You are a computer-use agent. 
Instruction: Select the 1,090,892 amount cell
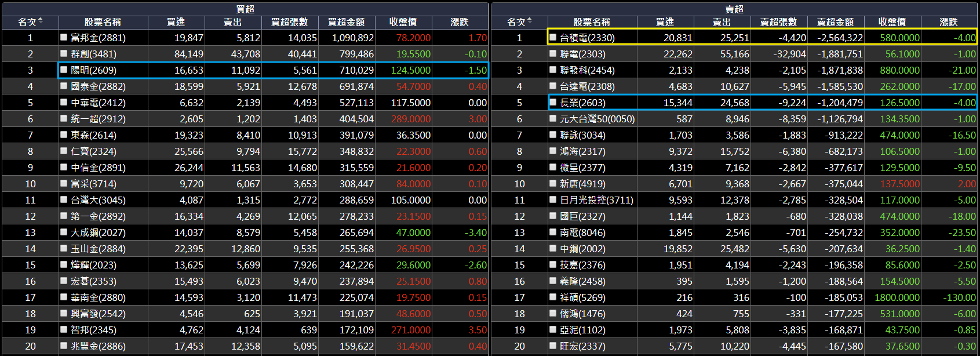(353, 38)
